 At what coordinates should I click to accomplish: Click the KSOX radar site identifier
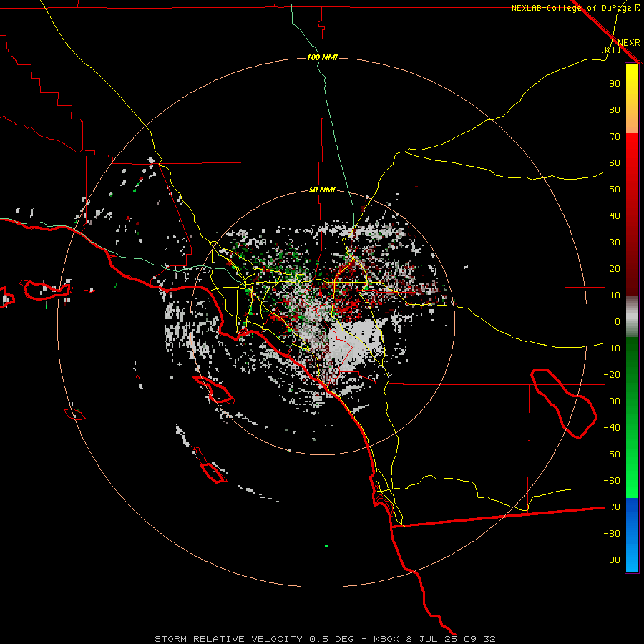point(386,639)
